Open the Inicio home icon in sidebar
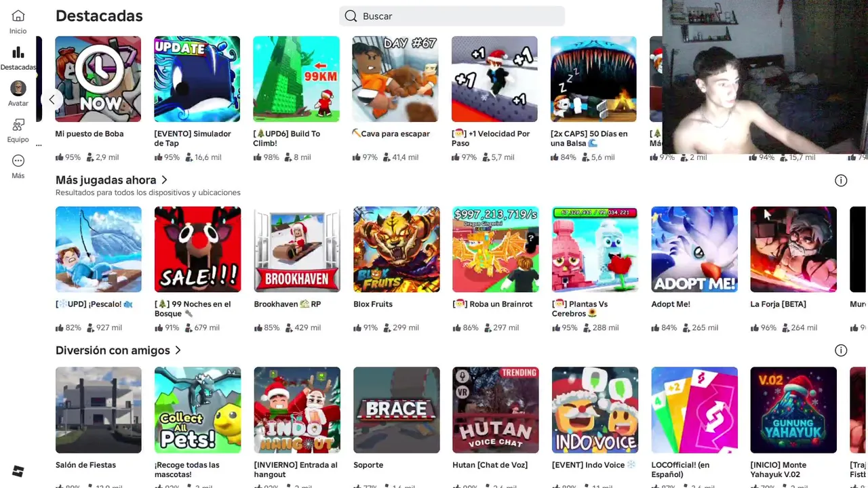Screen dimensions: 868x488 (x=18, y=16)
